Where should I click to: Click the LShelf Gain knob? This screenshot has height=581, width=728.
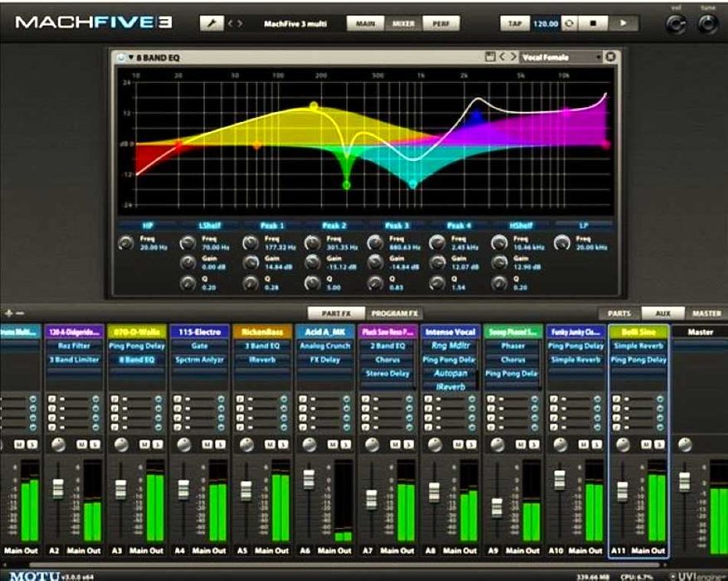[188, 262]
